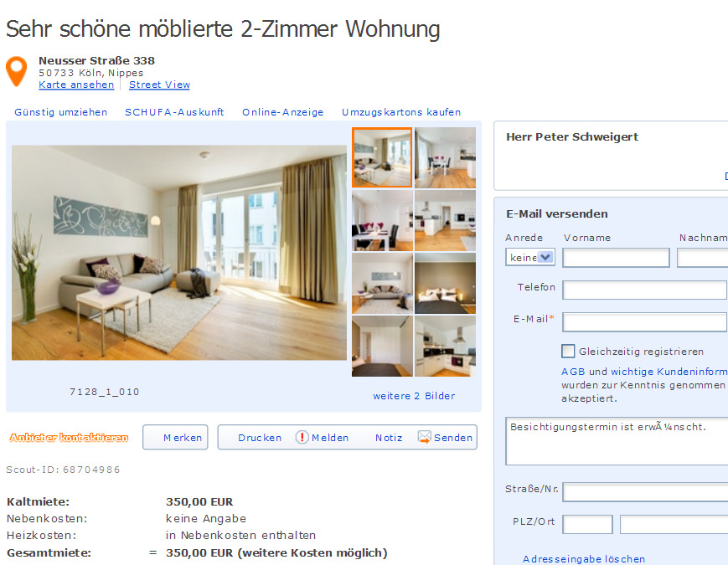Viewport: 728px width, 565px height.
Task: Click the Adresseingabe löschen link
Action: [x=584, y=559]
